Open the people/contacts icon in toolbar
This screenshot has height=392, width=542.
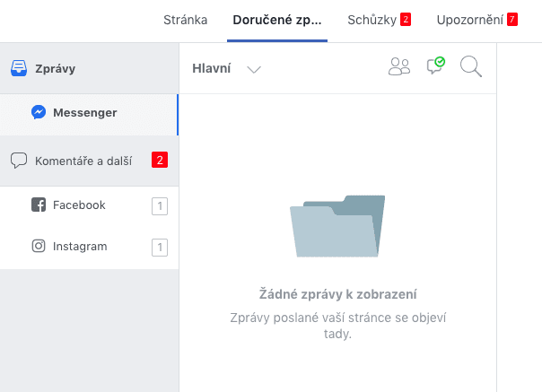[x=398, y=66]
